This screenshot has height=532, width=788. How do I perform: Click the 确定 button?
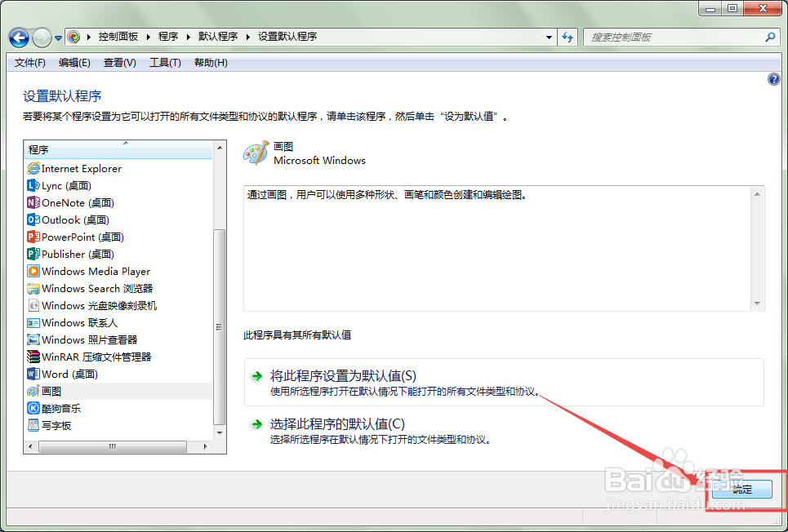click(x=741, y=489)
